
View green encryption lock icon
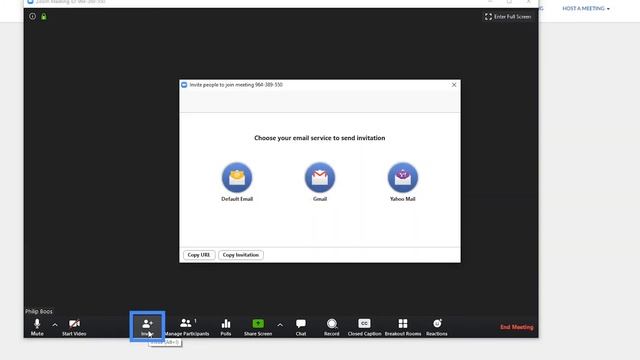point(44,16)
